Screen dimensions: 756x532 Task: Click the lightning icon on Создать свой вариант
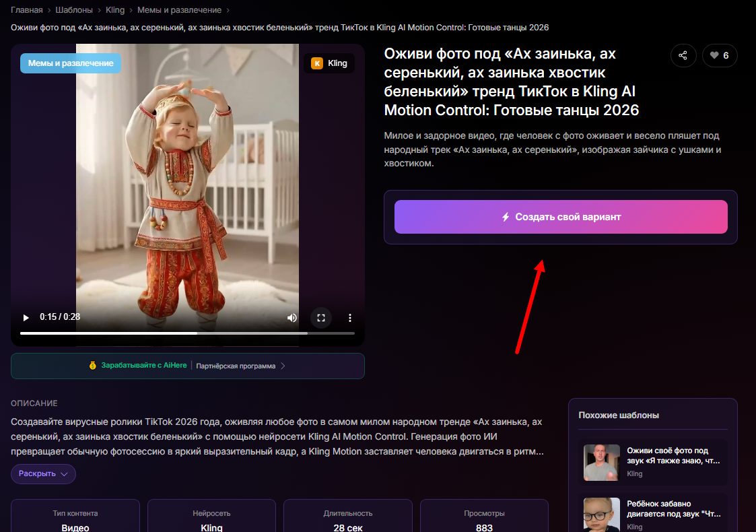click(x=506, y=217)
